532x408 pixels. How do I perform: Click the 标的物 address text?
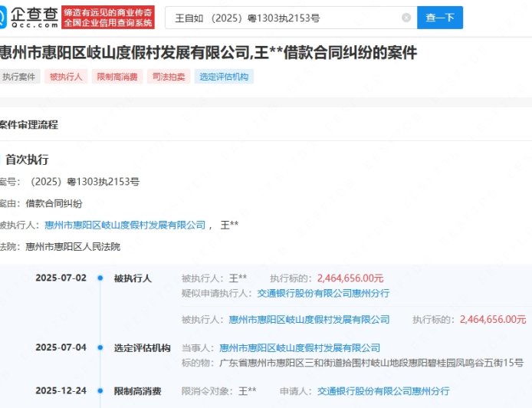tap(372, 363)
